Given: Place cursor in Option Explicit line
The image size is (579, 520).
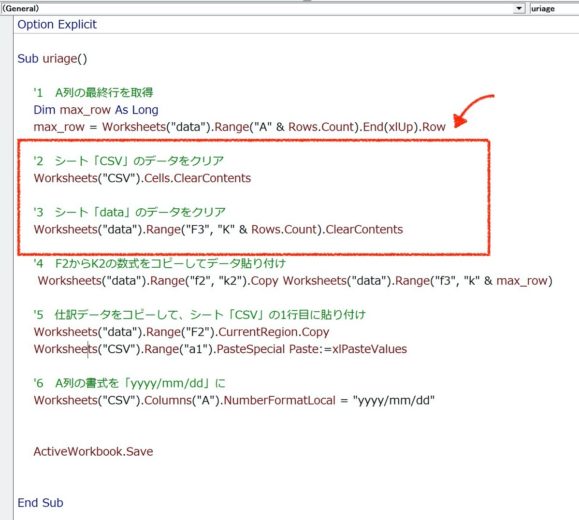Looking at the screenshot, I should pos(57,24).
